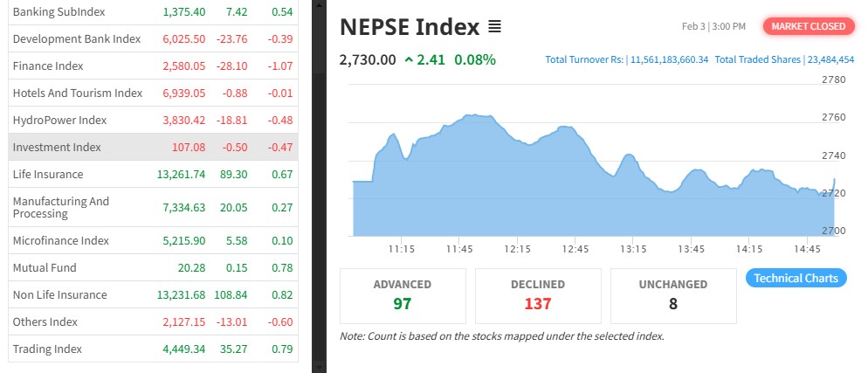Screen dimensions: 868x373
Task: Click the chart's peak near 11:45
Action: tap(472, 115)
